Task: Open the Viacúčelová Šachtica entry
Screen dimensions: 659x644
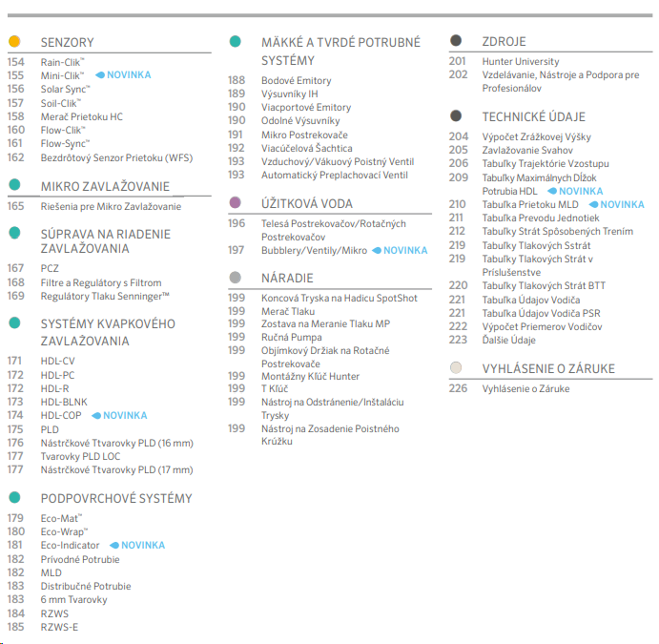Action: (x=307, y=149)
